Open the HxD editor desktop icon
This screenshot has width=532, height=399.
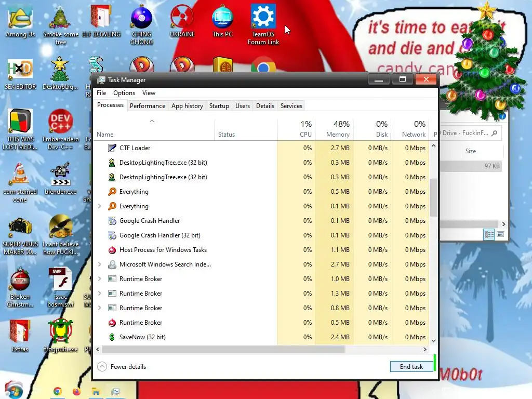click(x=20, y=74)
